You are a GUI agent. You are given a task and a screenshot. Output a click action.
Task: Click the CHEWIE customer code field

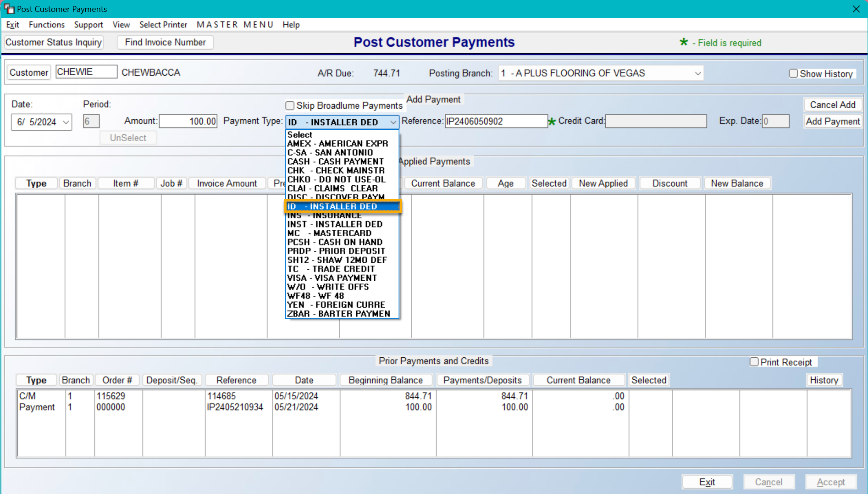[86, 72]
